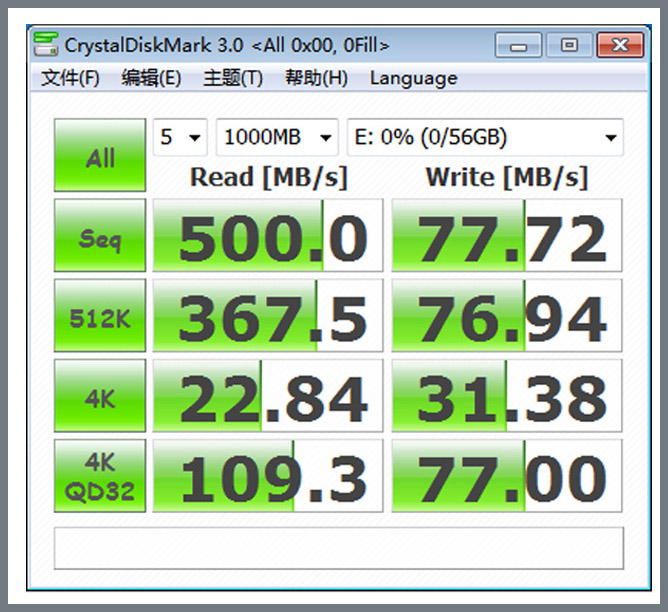
Task: Select the Seq read result 500.0
Action: pyautogui.click(x=268, y=235)
